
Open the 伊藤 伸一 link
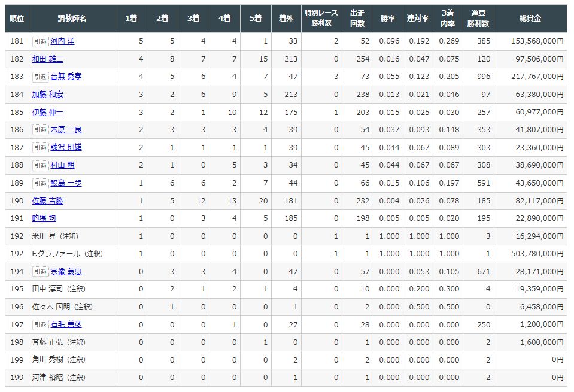[47, 112]
